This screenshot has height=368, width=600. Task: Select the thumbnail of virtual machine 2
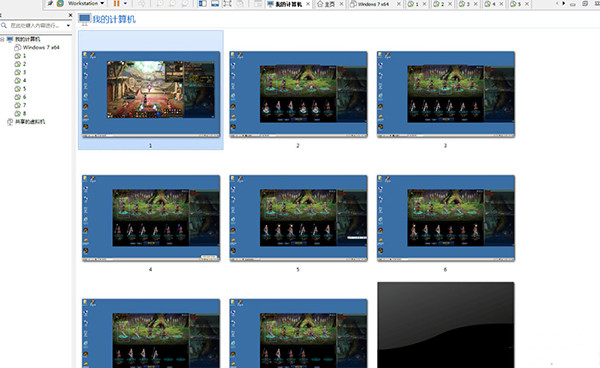(298, 94)
